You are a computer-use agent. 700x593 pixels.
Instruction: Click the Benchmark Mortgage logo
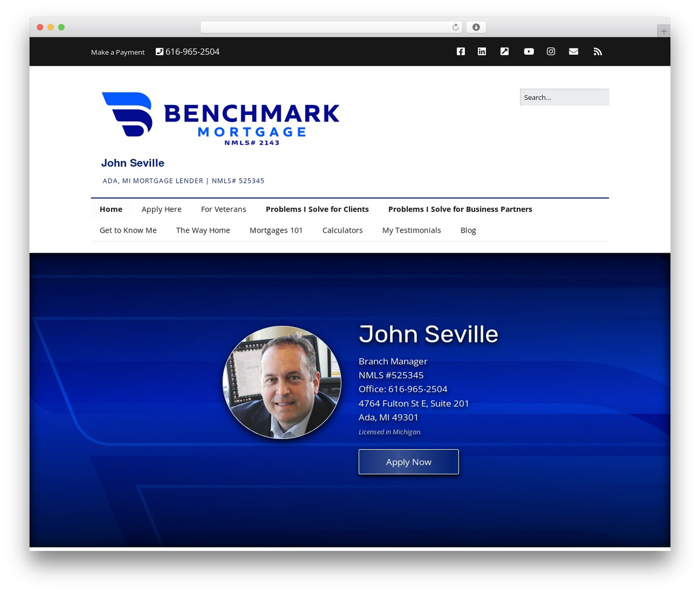[x=220, y=118]
